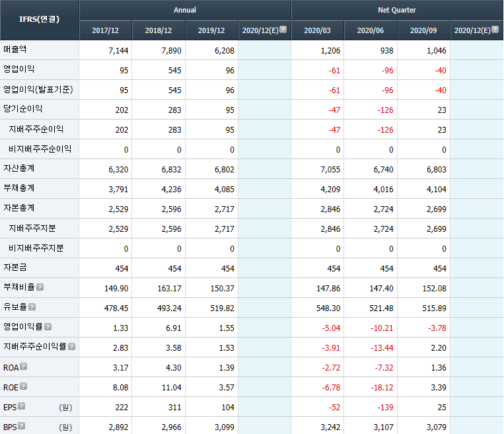Click the 4.30 ROA value for 2018/12

[174, 368]
